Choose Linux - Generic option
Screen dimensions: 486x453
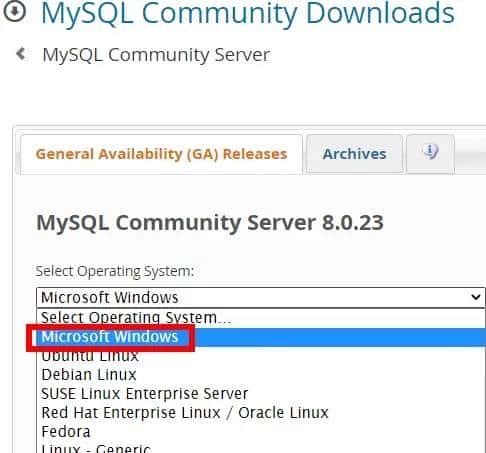(261, 447)
